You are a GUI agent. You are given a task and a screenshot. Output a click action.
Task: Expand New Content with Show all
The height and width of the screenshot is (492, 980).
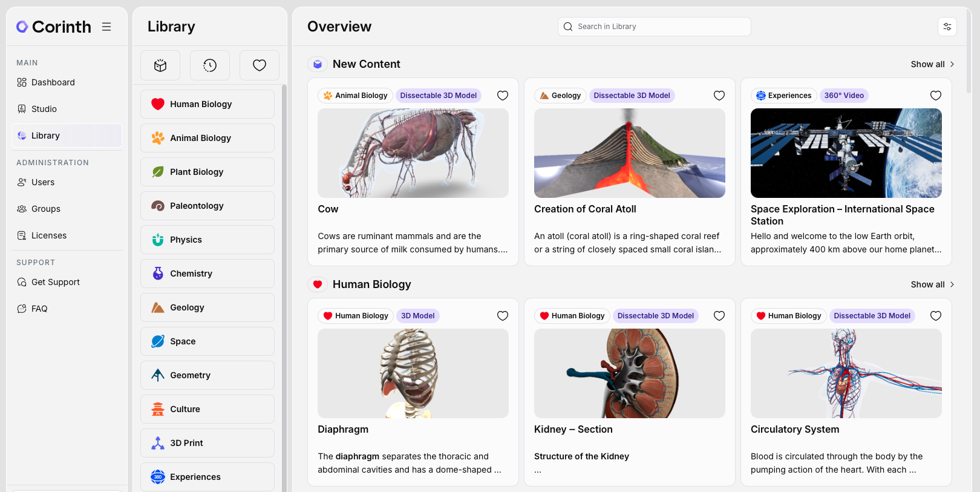(932, 64)
